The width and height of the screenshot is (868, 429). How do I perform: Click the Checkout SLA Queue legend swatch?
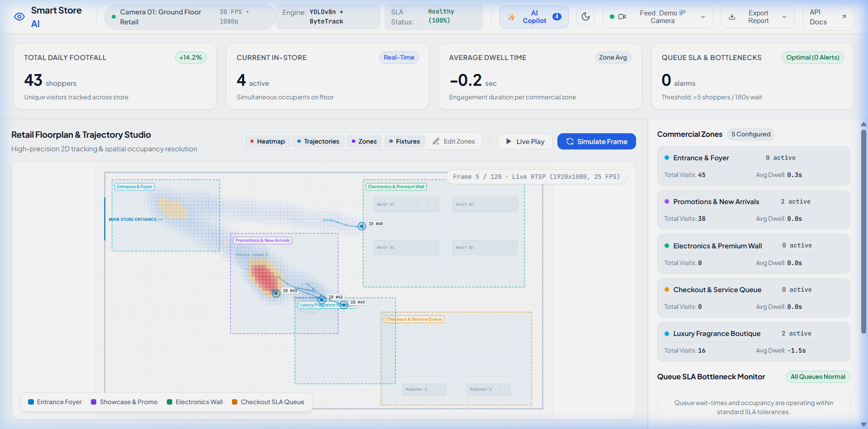point(235,402)
